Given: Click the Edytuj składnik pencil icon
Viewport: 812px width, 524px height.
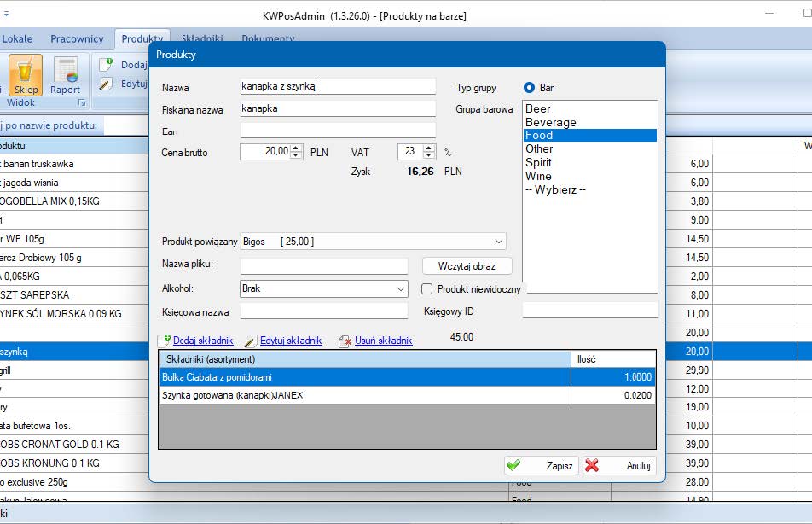Looking at the screenshot, I should (x=251, y=341).
